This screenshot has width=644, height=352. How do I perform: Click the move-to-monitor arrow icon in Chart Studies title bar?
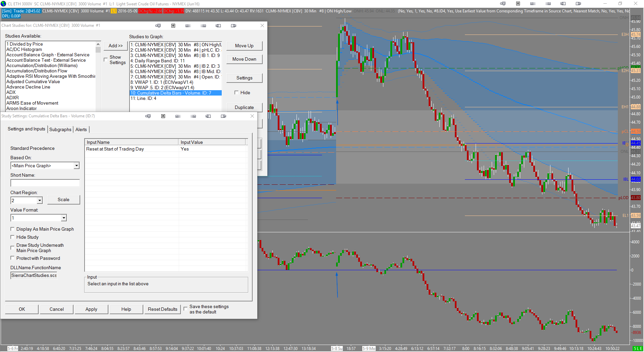pyautogui.click(x=158, y=25)
